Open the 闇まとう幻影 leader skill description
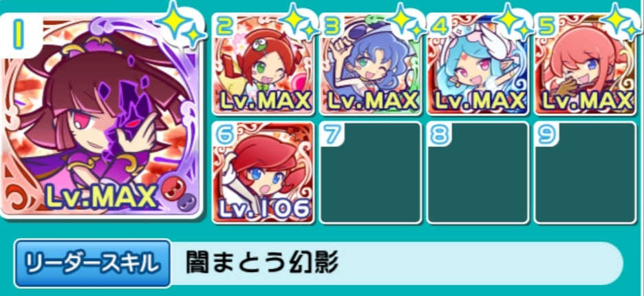644x296 pixels. tap(261, 262)
